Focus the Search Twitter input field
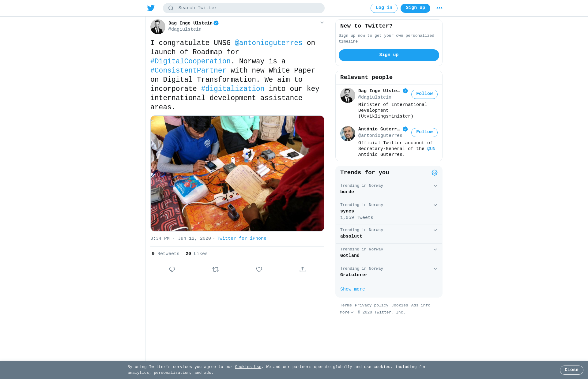This screenshot has width=588, height=379. (x=244, y=8)
